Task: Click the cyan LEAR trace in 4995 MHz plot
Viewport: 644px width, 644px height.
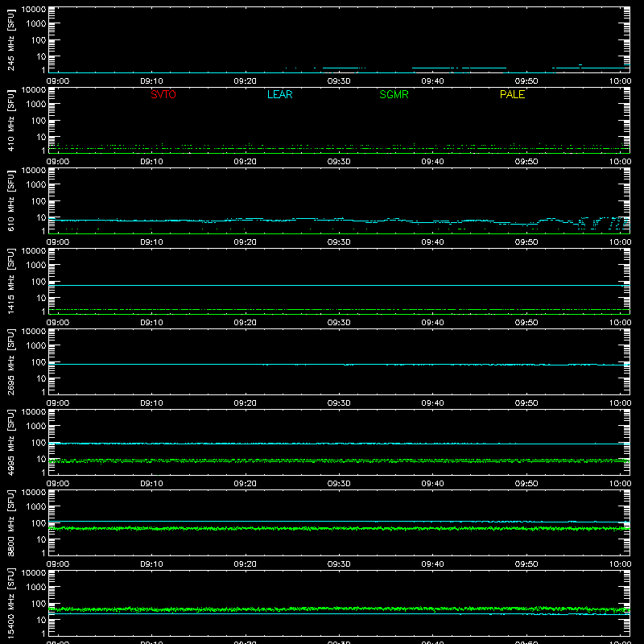Action: [x=339, y=444]
